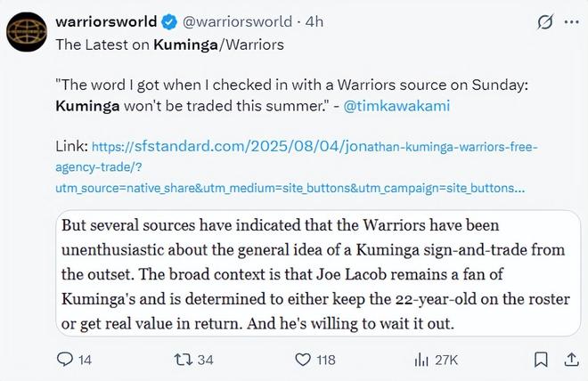Open the 4h timestamp link
588x381 pixels.
(x=314, y=21)
